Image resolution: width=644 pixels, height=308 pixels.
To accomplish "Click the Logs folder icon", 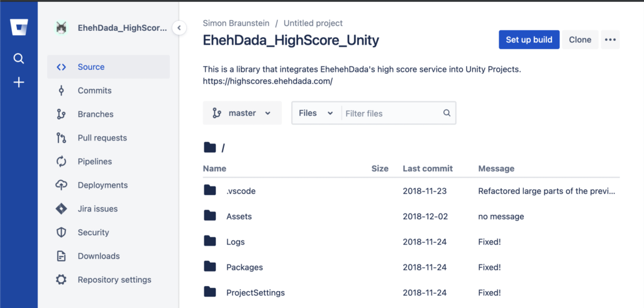I will [210, 241].
